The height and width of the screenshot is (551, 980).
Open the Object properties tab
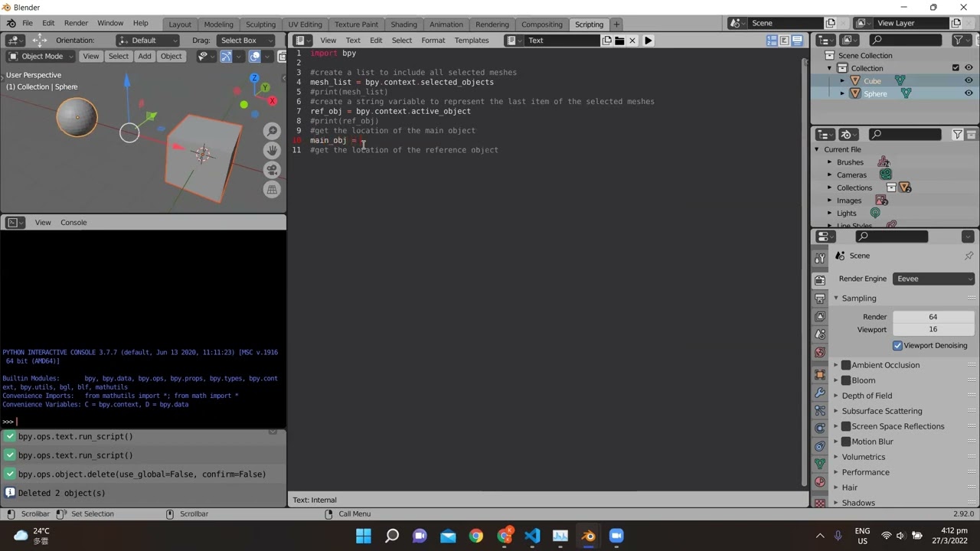(x=820, y=375)
